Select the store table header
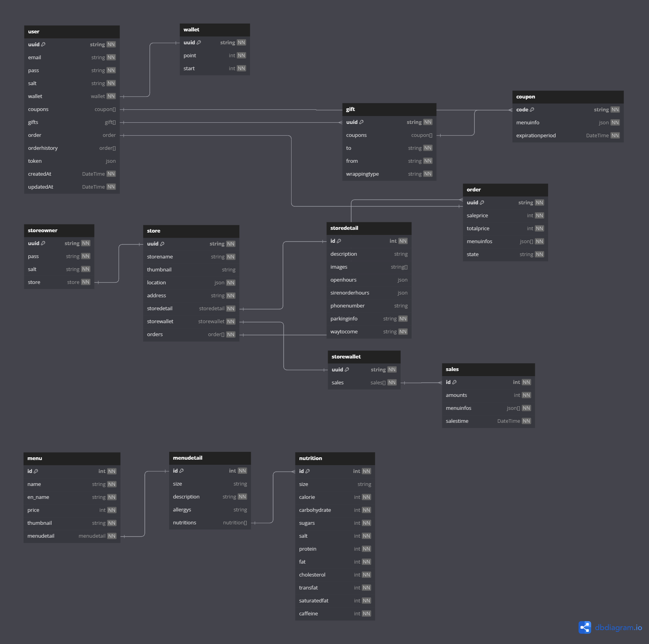 coord(191,231)
